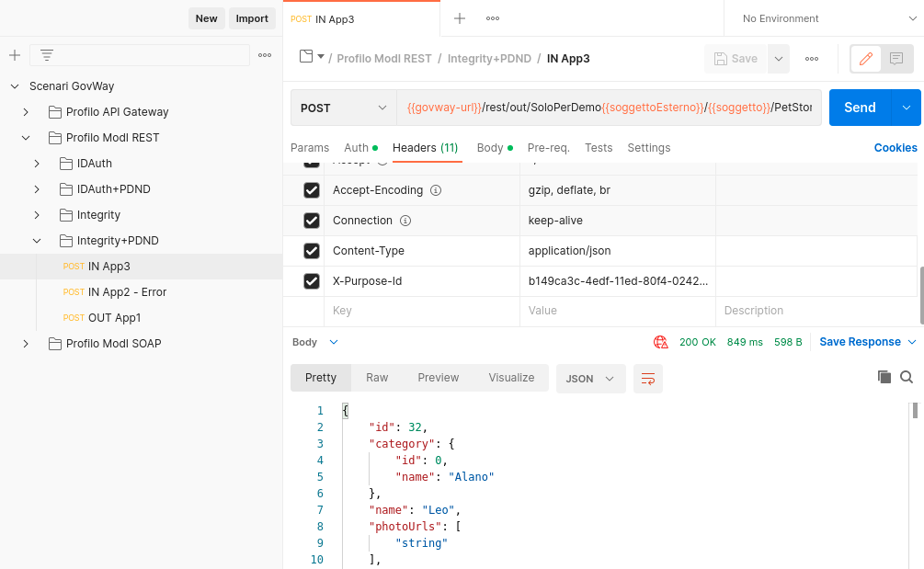The width and height of the screenshot is (924, 569).
Task: Open the request Body tab
Action: [x=495, y=148]
